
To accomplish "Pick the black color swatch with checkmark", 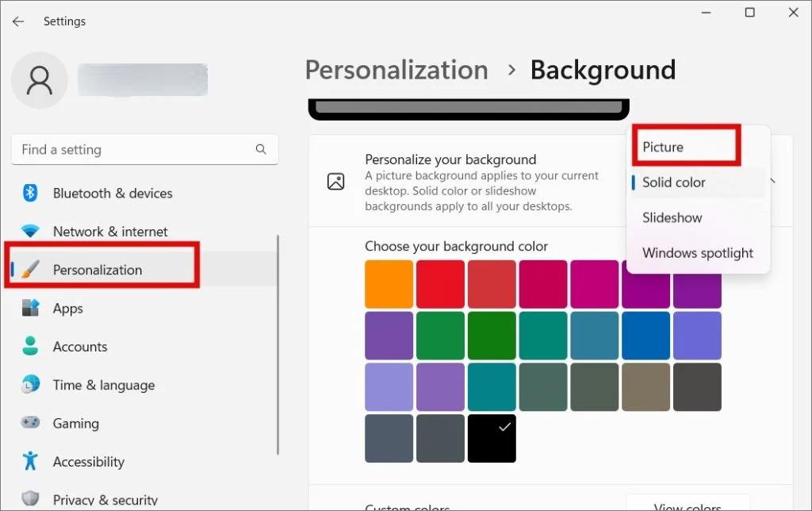I will pyautogui.click(x=492, y=438).
